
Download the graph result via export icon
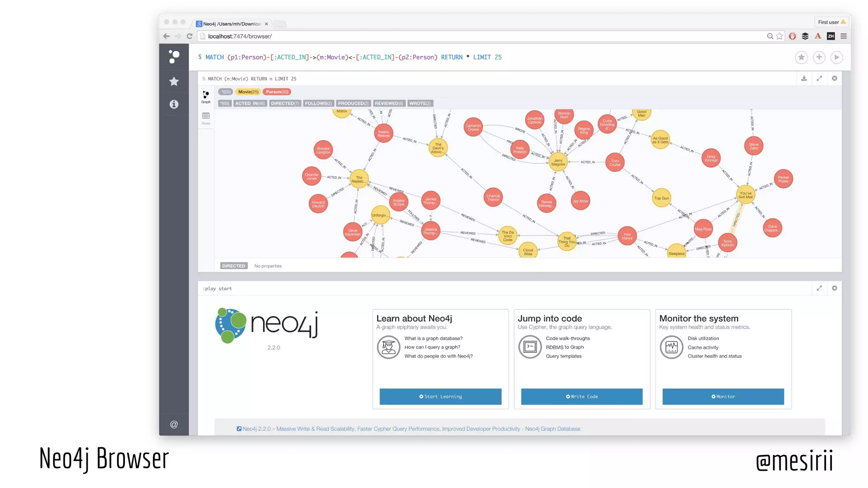804,78
